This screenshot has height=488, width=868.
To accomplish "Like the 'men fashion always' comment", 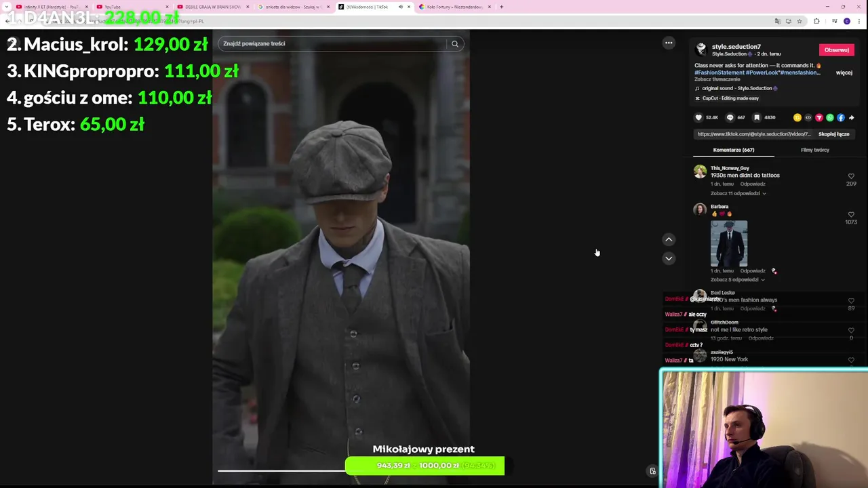I will pos(851,301).
